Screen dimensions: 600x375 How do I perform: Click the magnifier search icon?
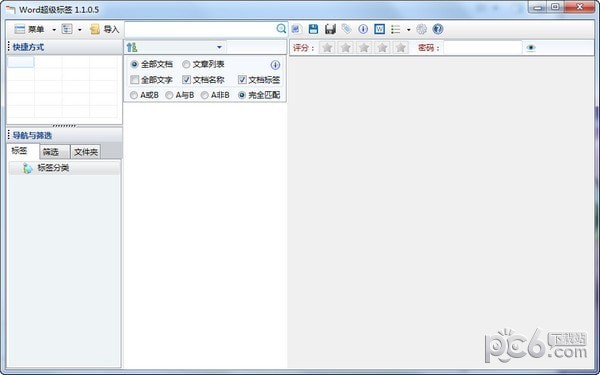(281, 29)
